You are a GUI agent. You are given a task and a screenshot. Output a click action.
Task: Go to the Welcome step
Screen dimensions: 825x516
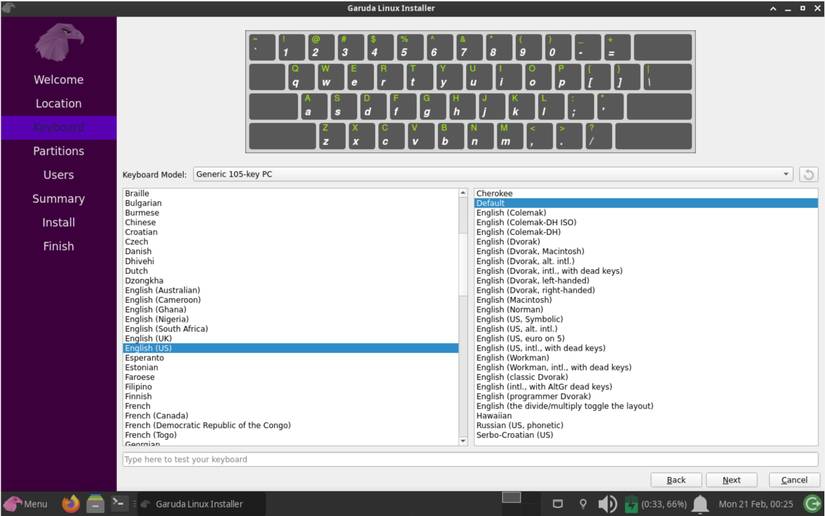58,79
